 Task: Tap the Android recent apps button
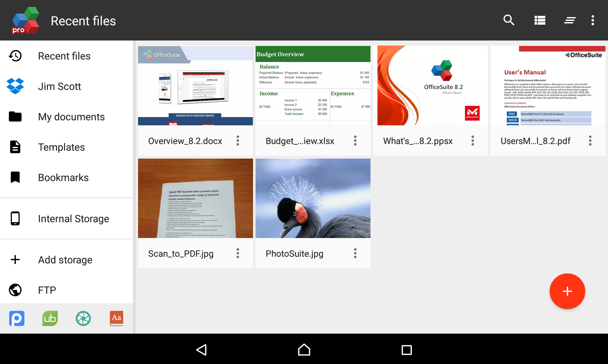pos(407,350)
